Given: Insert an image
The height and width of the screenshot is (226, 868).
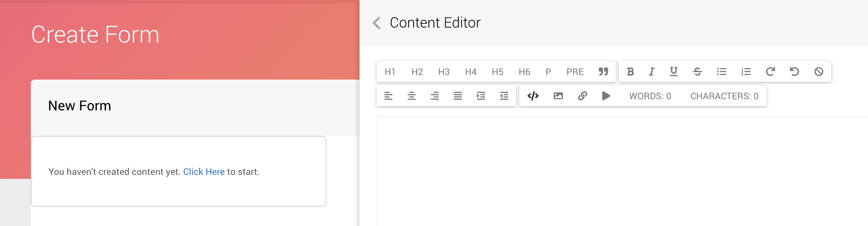Looking at the screenshot, I should pyautogui.click(x=558, y=96).
